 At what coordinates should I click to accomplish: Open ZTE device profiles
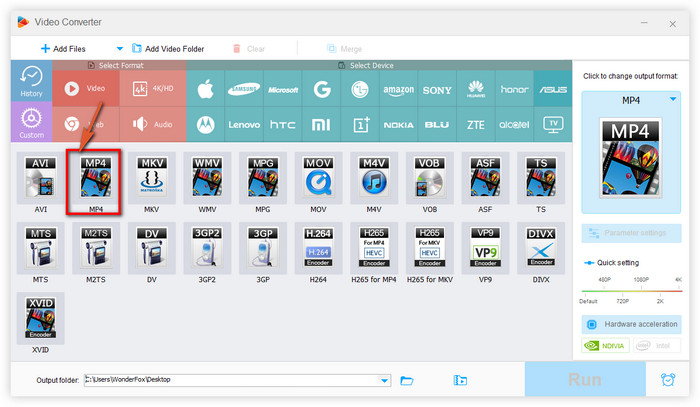tap(476, 125)
